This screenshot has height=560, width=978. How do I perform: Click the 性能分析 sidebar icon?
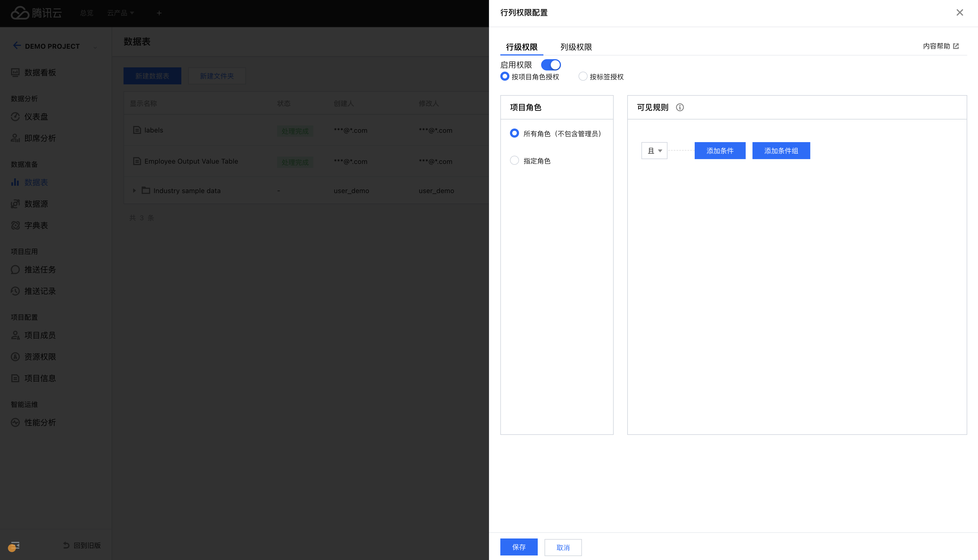15,422
